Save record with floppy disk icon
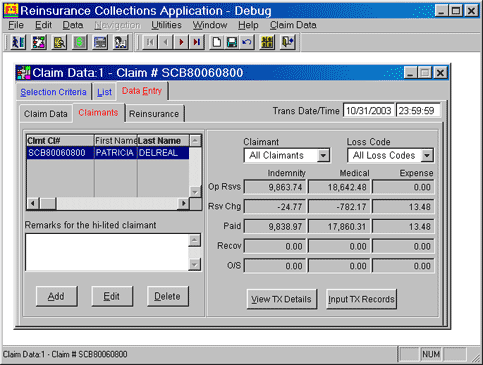Image resolution: width=483 pixels, height=365 pixels. click(232, 42)
